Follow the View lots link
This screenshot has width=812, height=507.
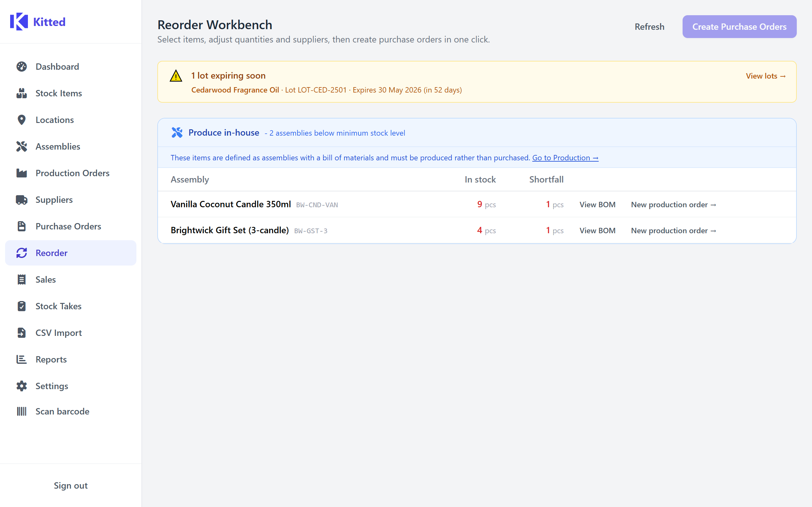point(765,76)
